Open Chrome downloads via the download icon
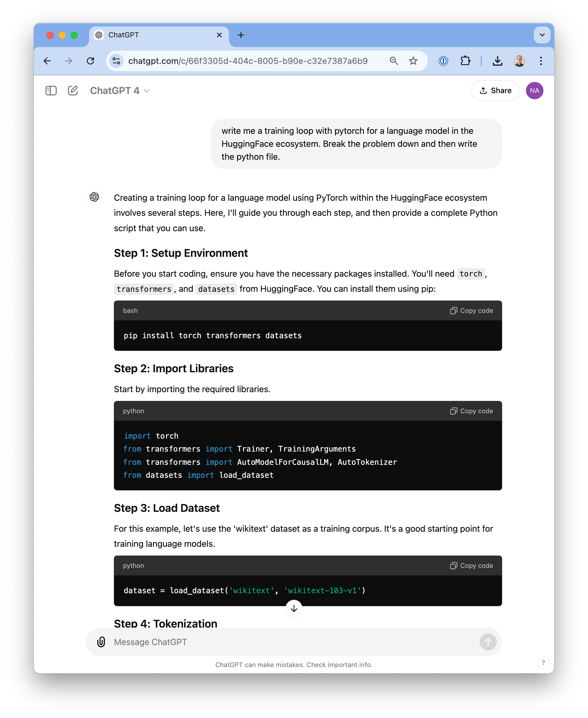 tap(498, 61)
